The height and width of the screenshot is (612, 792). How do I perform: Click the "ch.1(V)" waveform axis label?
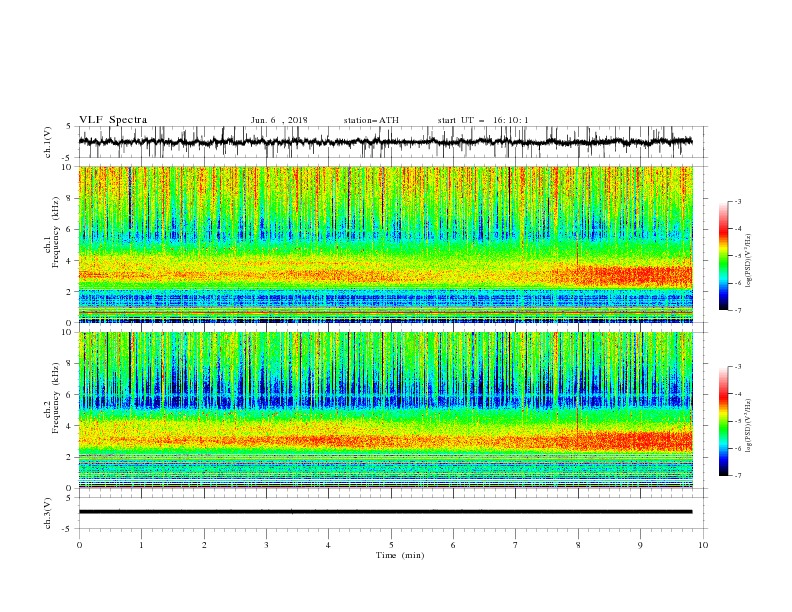point(48,142)
